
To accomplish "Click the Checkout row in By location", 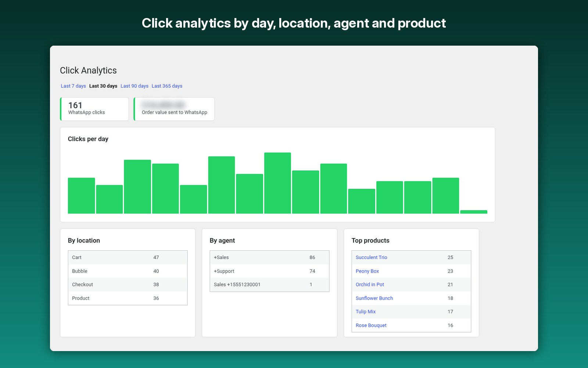I will 128,284.
